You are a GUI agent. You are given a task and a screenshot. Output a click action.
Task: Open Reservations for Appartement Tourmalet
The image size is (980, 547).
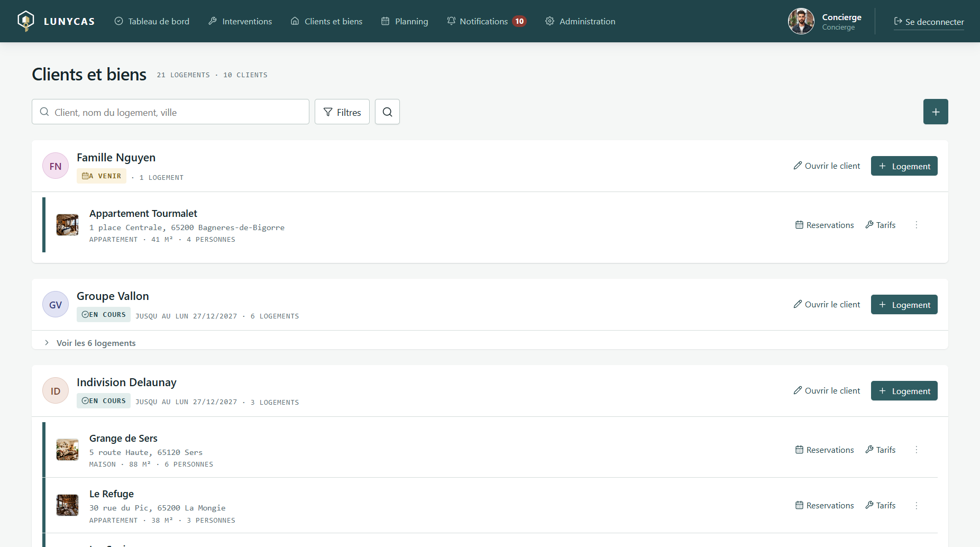pos(825,225)
